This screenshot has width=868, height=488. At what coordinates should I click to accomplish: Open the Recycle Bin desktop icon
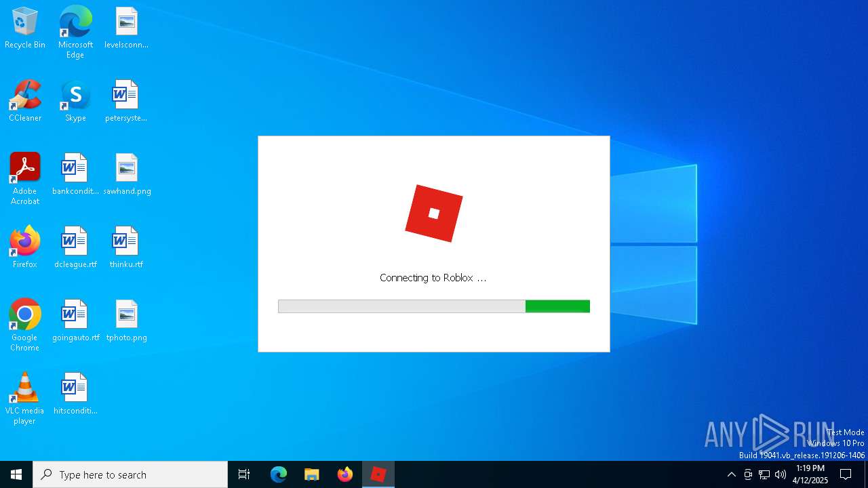(25, 28)
